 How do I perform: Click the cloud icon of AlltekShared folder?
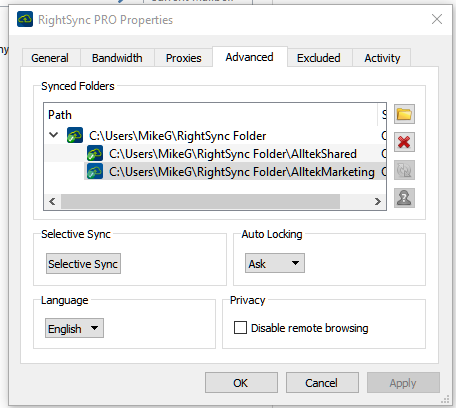[x=95, y=153]
